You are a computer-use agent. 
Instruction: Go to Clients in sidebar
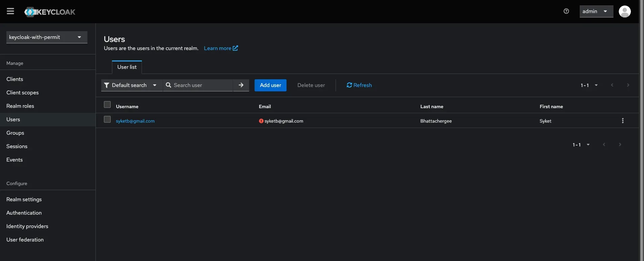[15, 79]
